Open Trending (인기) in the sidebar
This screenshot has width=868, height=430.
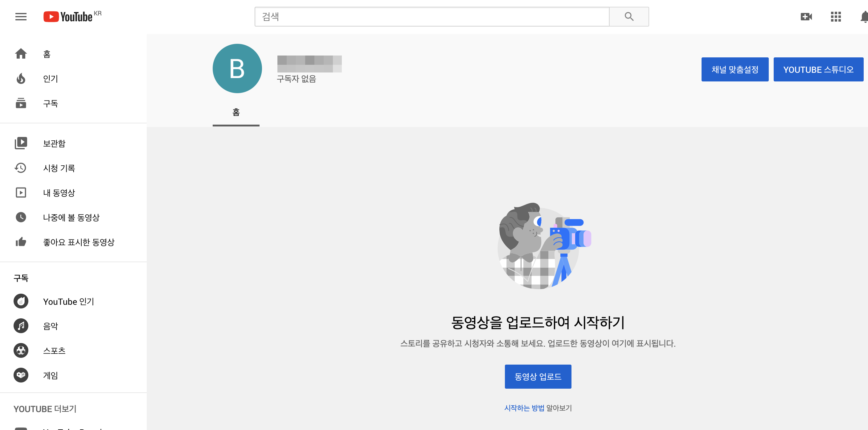[50, 79]
